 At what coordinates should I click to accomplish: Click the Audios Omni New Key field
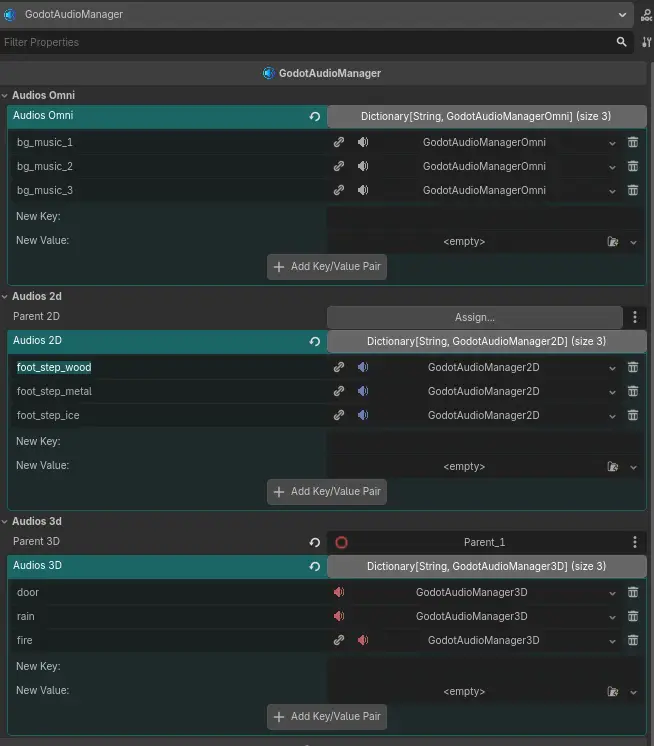click(486, 216)
